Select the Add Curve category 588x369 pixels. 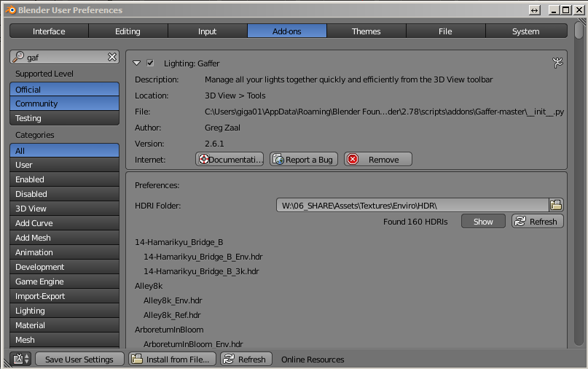[65, 223]
